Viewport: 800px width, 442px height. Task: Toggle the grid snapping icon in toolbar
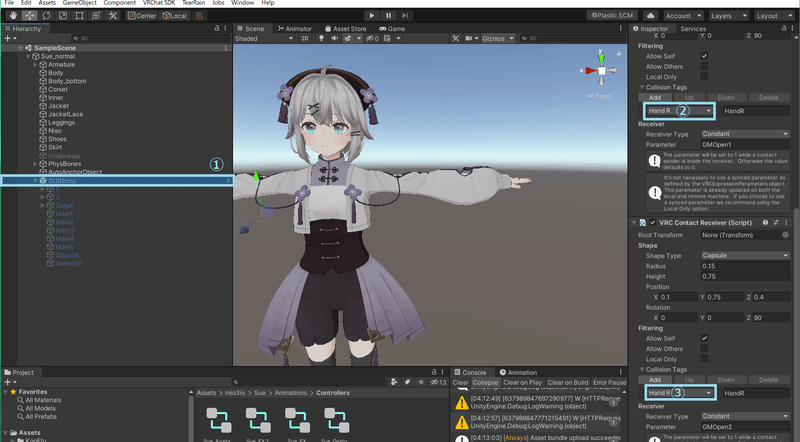point(199,16)
